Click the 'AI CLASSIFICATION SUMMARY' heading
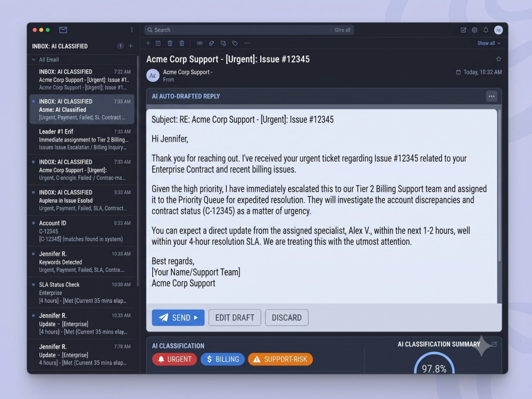The width and height of the screenshot is (532, 399). (x=439, y=344)
